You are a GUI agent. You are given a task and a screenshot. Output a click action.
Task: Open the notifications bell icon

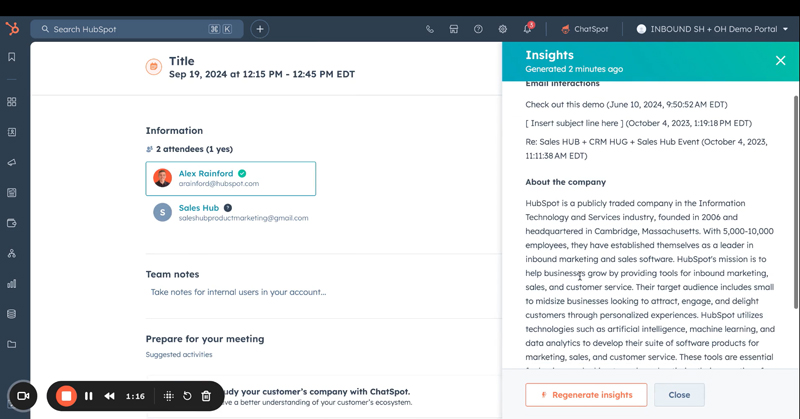point(528,29)
